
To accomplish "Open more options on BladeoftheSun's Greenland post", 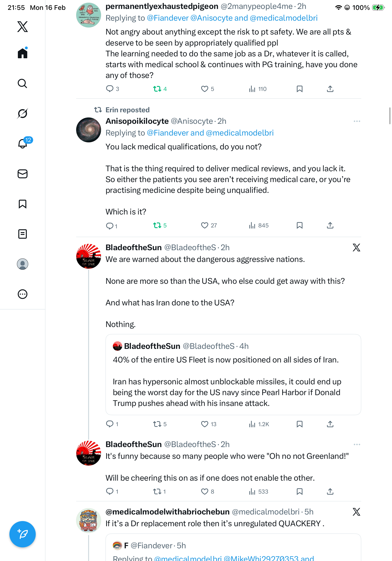I will pyautogui.click(x=357, y=444).
